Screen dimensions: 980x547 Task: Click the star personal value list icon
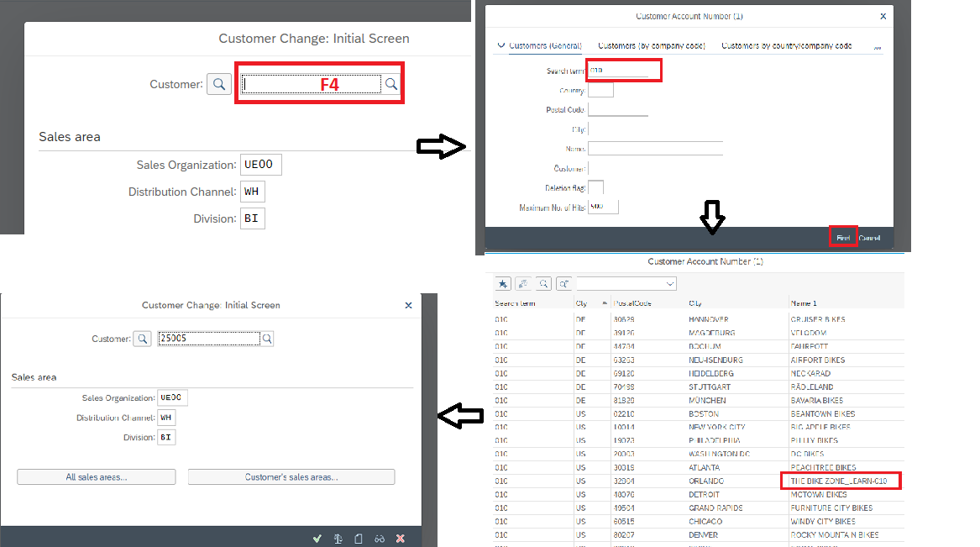tap(503, 284)
